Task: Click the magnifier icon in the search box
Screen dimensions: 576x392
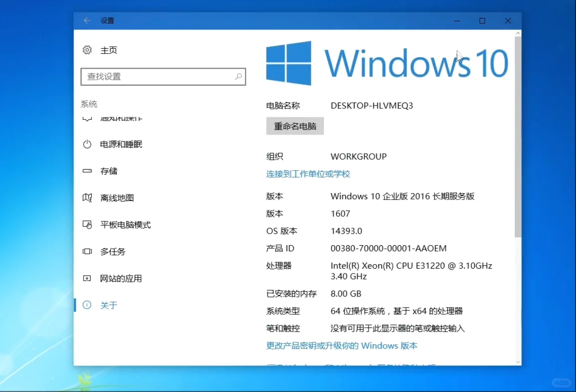Action: [x=238, y=77]
